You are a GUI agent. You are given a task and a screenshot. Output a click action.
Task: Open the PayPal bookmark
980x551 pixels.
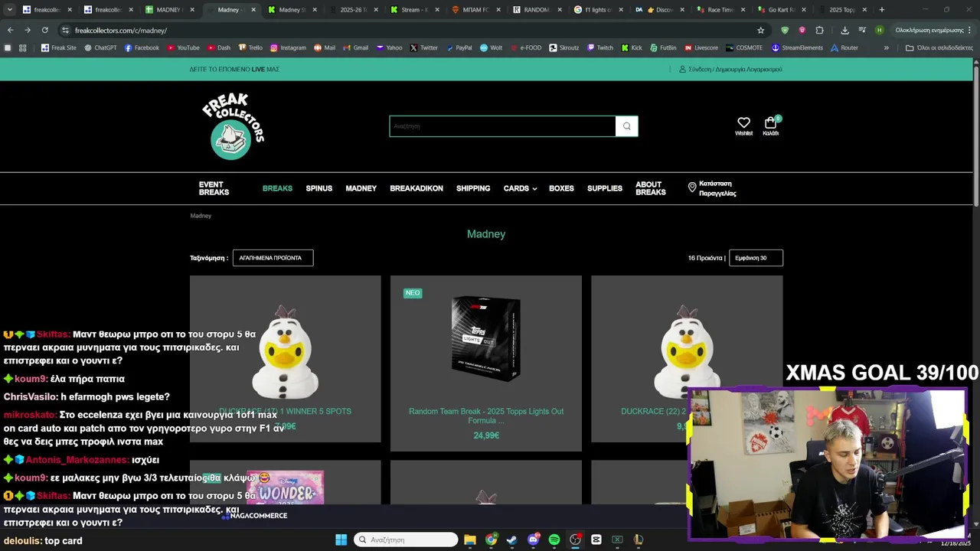[x=459, y=47]
